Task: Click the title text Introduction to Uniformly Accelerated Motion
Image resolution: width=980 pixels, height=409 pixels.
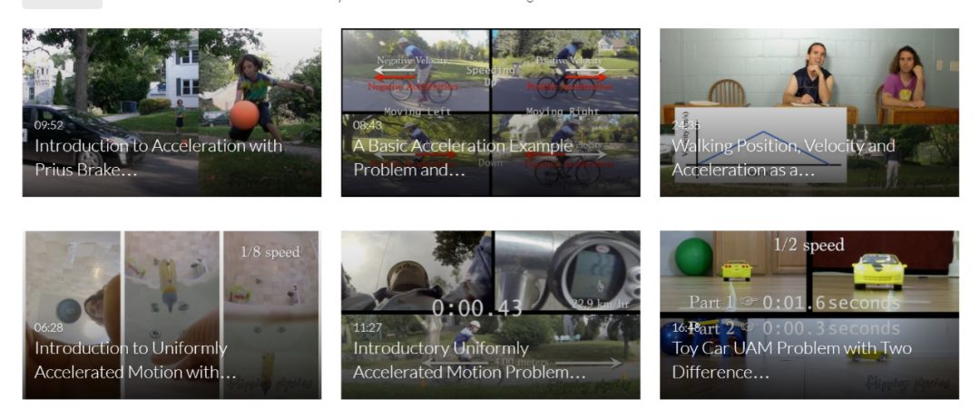Action: [x=135, y=360]
